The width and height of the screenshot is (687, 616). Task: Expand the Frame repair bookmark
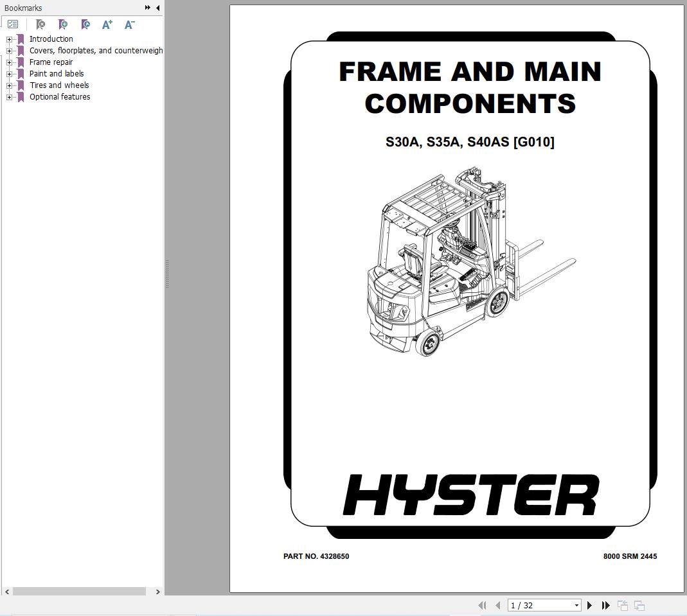pyautogui.click(x=9, y=62)
